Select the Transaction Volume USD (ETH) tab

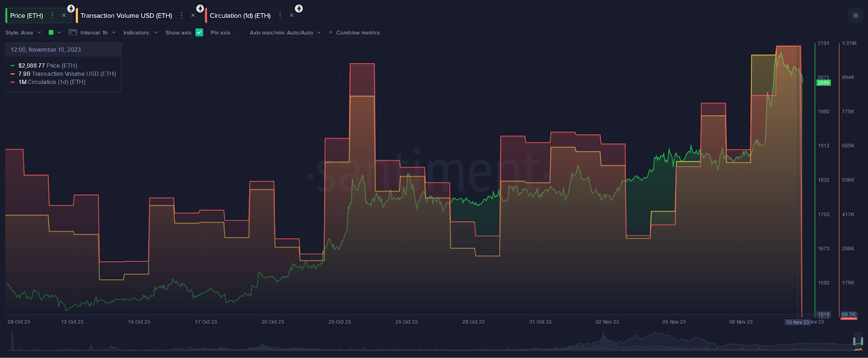pos(126,16)
